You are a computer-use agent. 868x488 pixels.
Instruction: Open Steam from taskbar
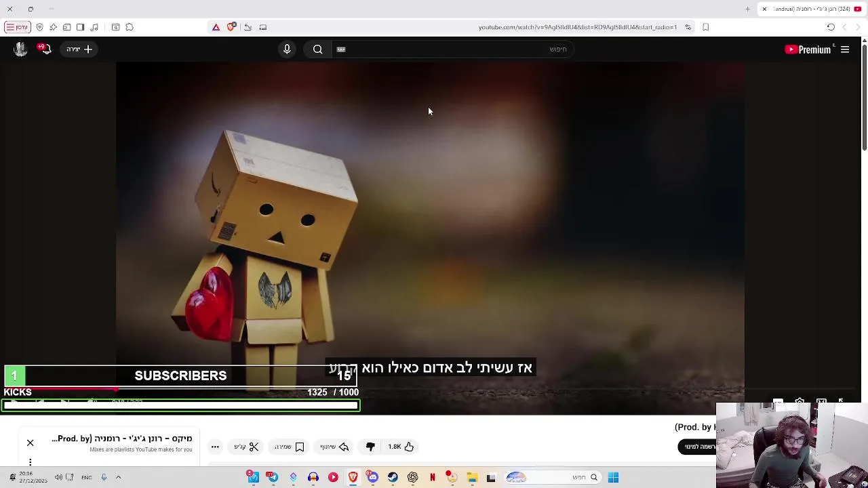[393, 477]
